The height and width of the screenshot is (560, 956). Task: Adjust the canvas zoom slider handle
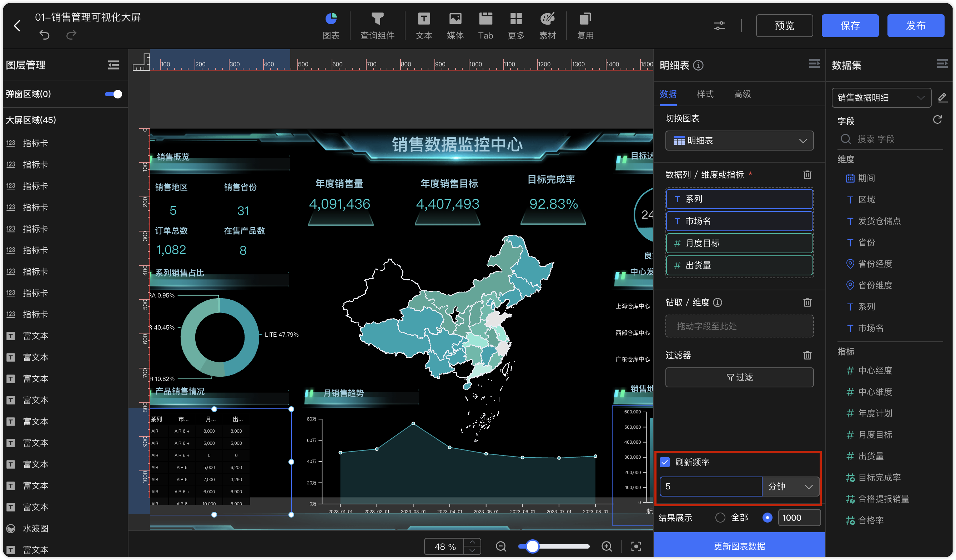click(532, 546)
